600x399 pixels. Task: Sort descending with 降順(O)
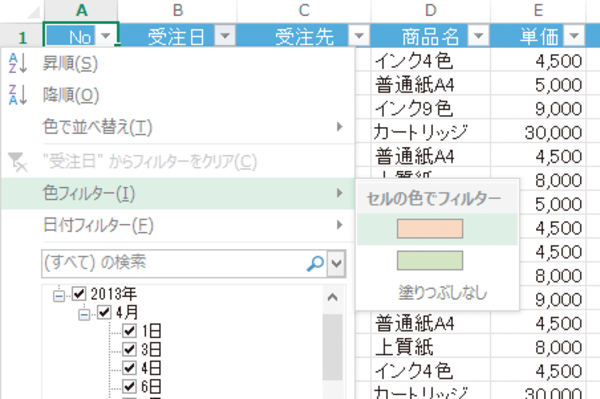click(x=178, y=95)
